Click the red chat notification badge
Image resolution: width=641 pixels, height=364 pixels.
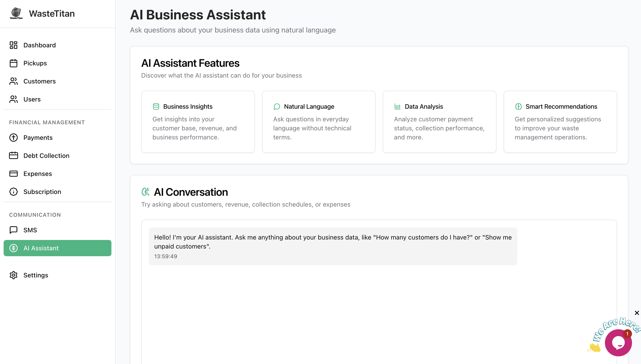pyautogui.click(x=627, y=334)
